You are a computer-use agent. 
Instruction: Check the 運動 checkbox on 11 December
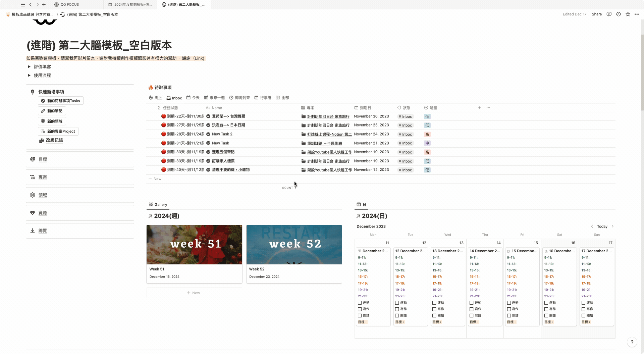360,303
